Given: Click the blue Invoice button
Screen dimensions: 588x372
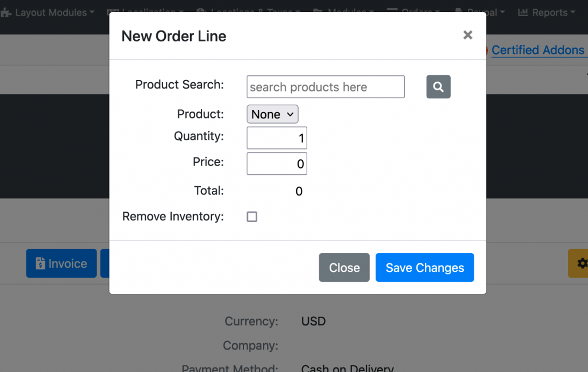Looking at the screenshot, I should (61, 263).
